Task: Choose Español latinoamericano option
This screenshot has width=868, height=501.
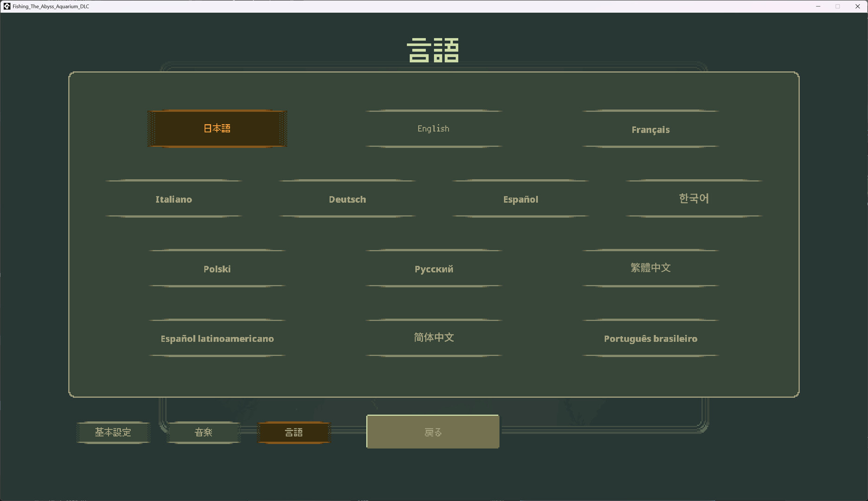Action: click(217, 338)
